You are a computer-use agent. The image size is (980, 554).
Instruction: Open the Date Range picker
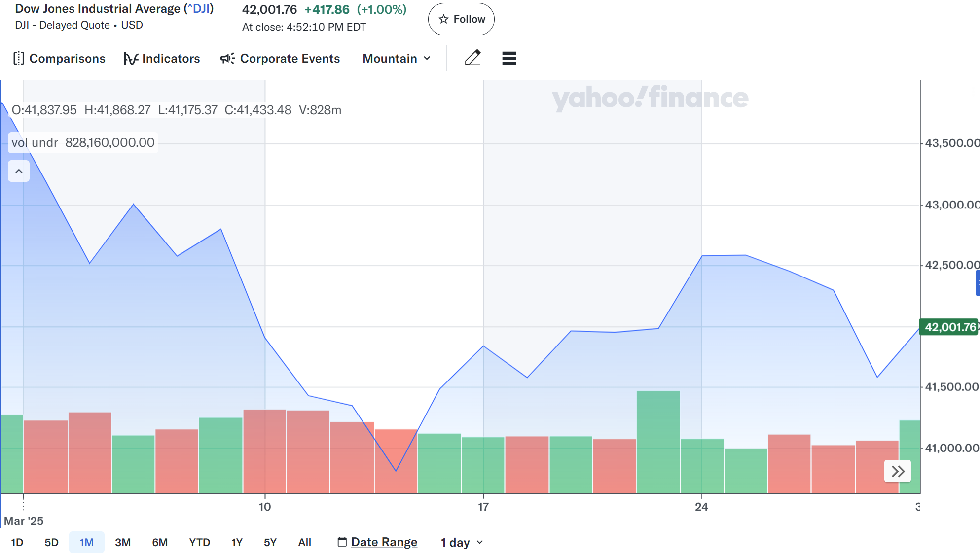[377, 542]
